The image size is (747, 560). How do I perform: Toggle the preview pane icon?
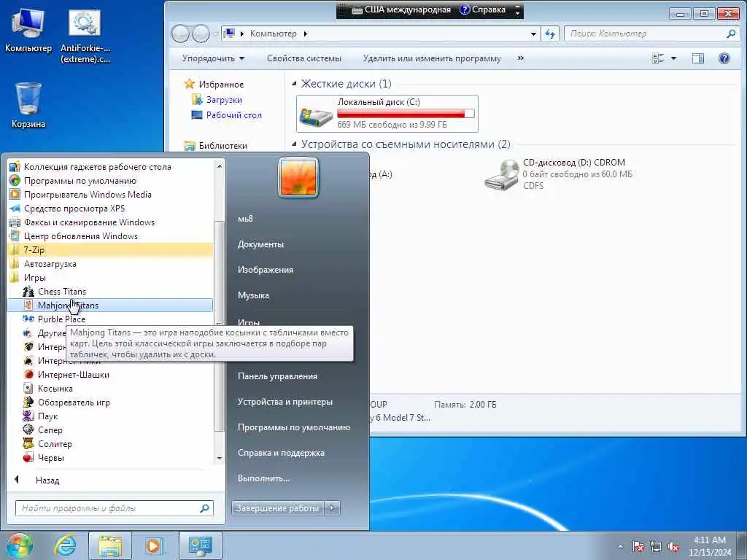tap(698, 58)
